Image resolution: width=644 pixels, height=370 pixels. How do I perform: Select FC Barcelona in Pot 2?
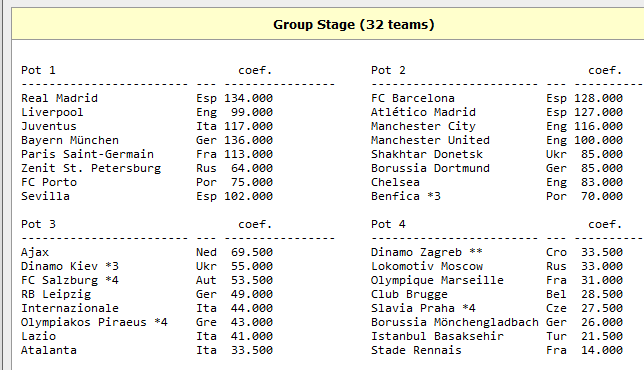(x=413, y=98)
